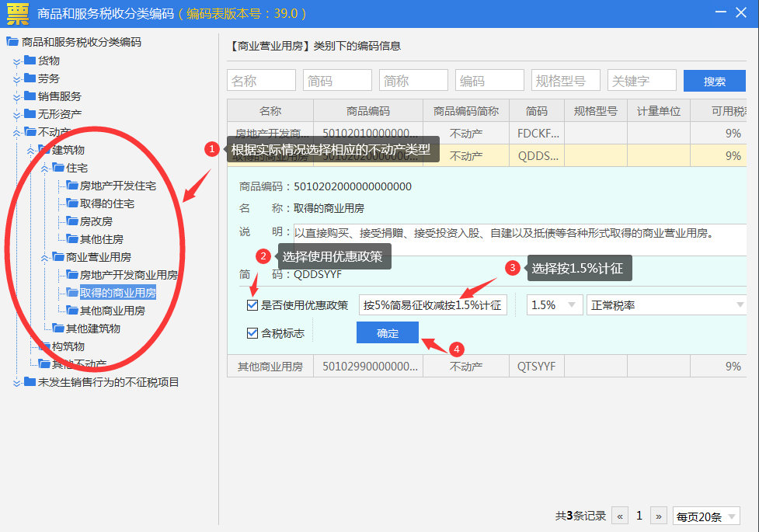759x532 pixels.
Task: Click the folder icon beside 取得的住宅
Action: coord(72,203)
